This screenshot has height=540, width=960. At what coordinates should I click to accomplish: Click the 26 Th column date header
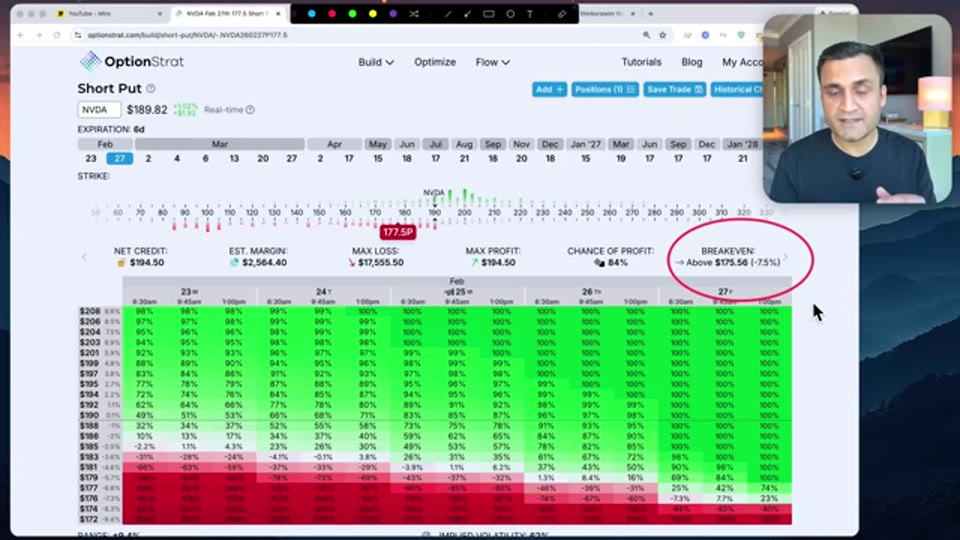(591, 292)
